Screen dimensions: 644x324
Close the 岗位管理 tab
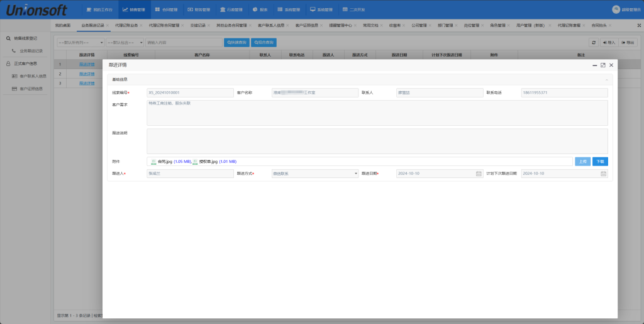tap(482, 25)
